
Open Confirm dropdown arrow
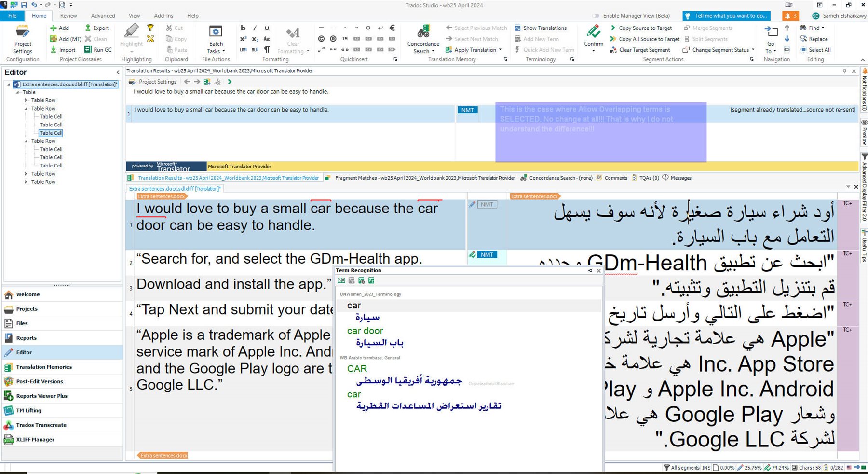tap(594, 50)
